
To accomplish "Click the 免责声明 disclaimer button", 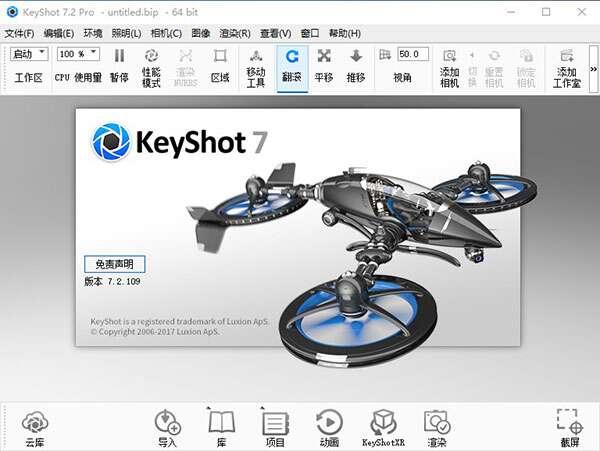I will [115, 264].
